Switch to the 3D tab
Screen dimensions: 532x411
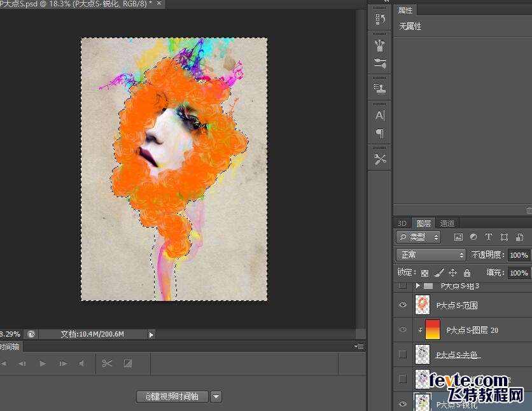(x=402, y=223)
